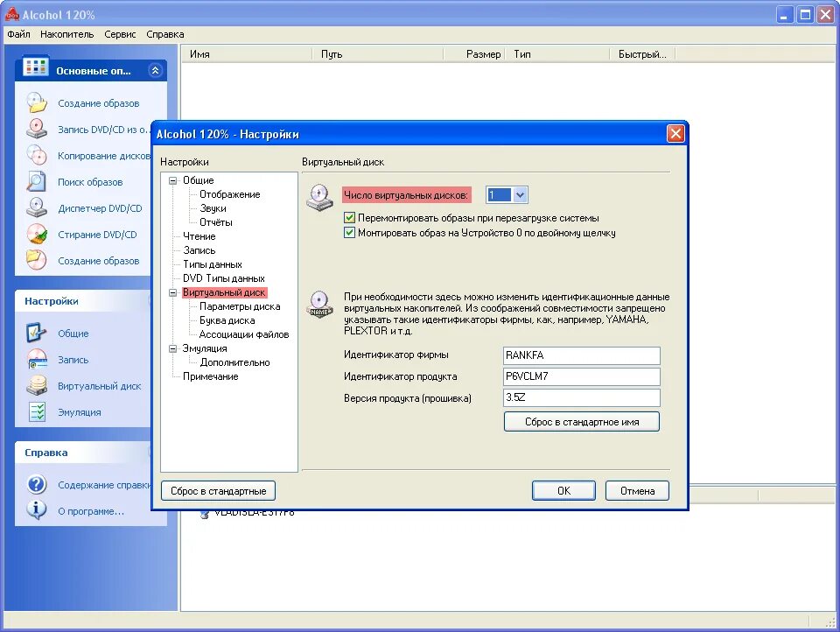Select Типы данных in settings tree

click(x=212, y=264)
